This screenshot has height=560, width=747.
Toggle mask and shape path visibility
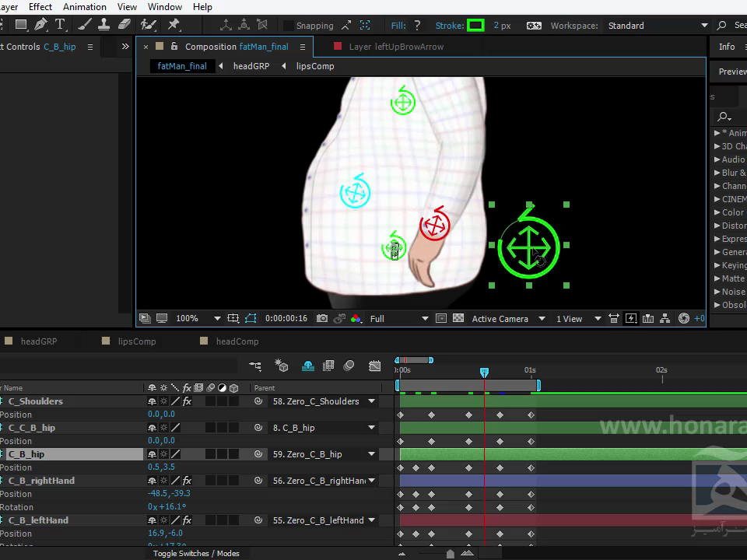pos(251,318)
